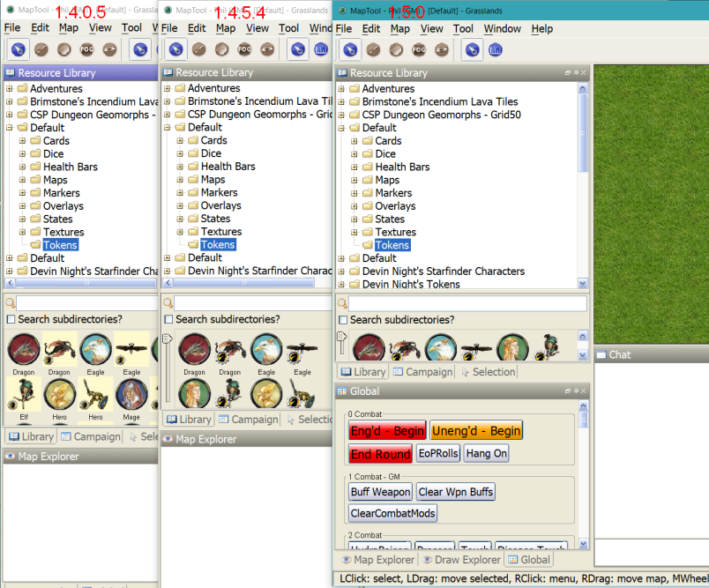Collapse Default folder in 1.4.5.4 tree
This screenshot has height=588, width=709.
click(x=167, y=128)
